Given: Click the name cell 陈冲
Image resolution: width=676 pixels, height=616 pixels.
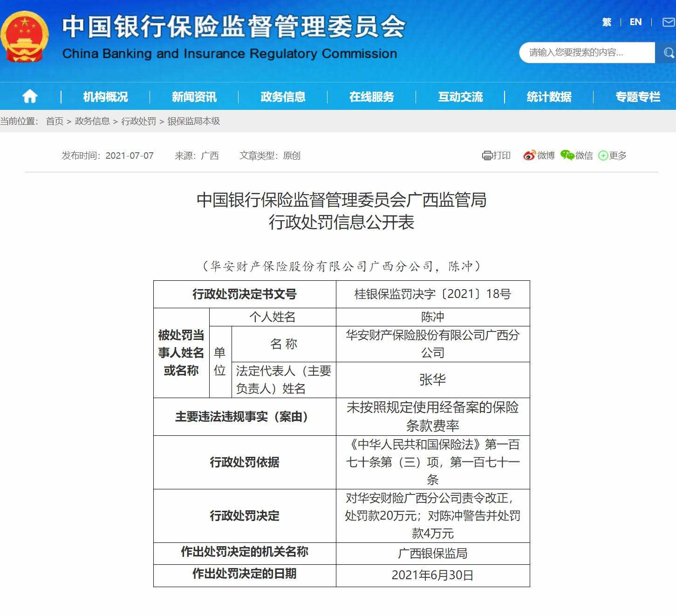Looking at the screenshot, I should 433,317.
